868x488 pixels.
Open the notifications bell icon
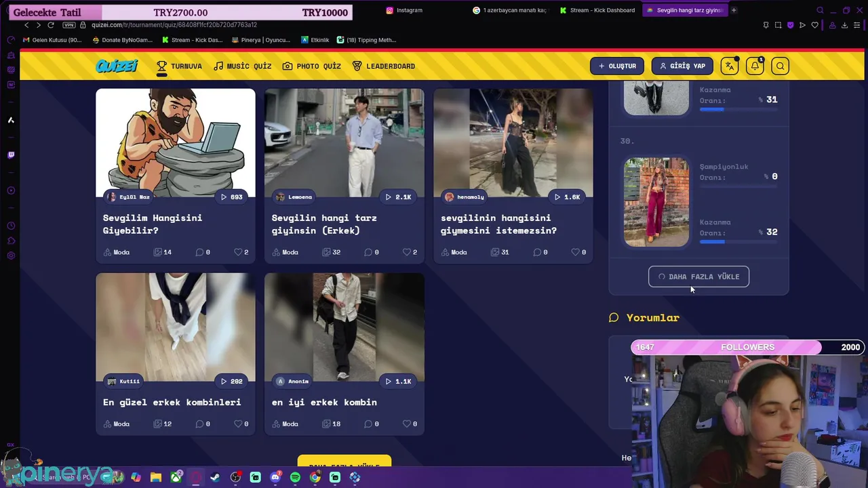pyautogui.click(x=755, y=66)
